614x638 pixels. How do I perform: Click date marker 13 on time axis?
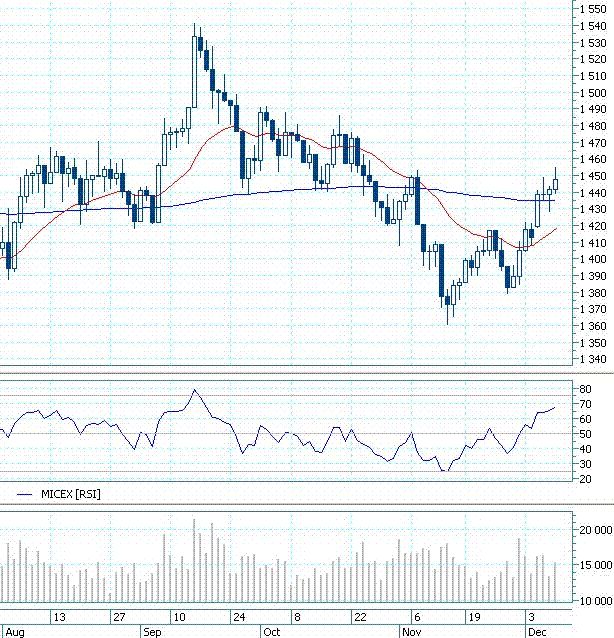pos(59,617)
